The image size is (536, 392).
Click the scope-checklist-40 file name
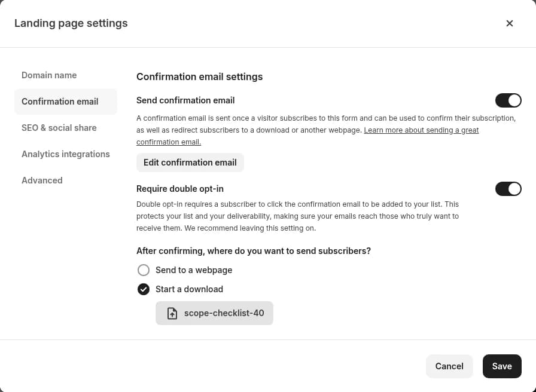(x=224, y=313)
